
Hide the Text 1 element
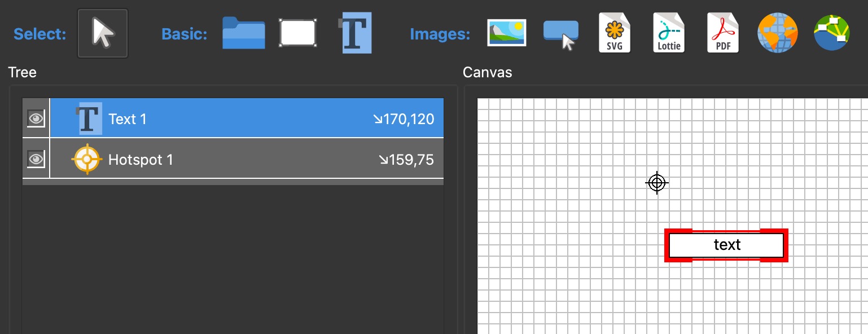(36, 118)
